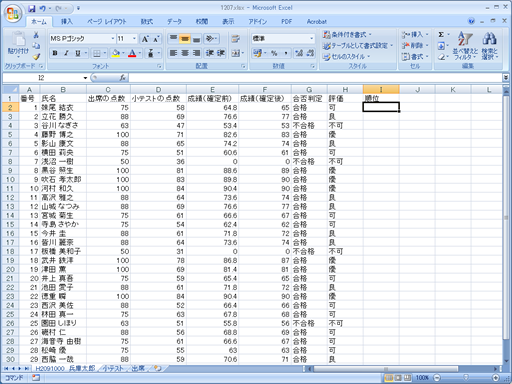This screenshot has height=384, width=512.
Task: Open 条件付き書式 conditional formatting button
Action: click(x=347, y=35)
